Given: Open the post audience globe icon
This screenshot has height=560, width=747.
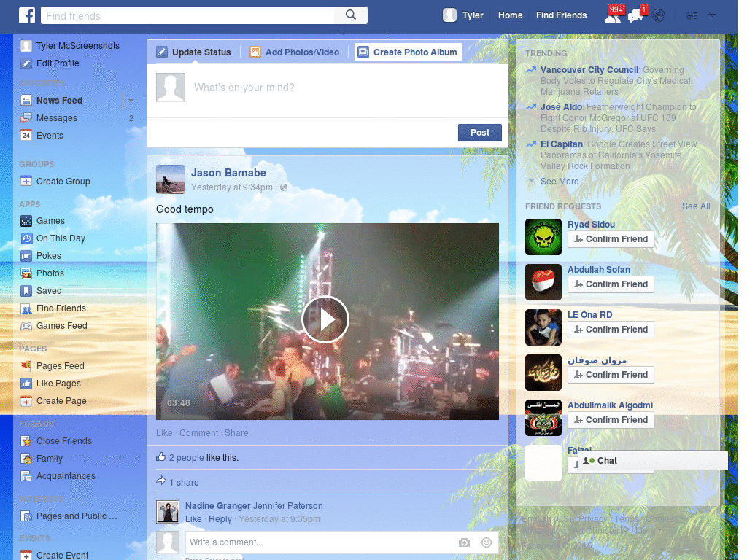Looking at the screenshot, I should coord(284,187).
